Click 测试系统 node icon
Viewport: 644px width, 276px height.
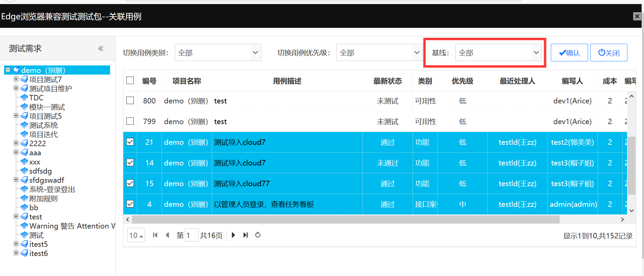tap(24, 125)
